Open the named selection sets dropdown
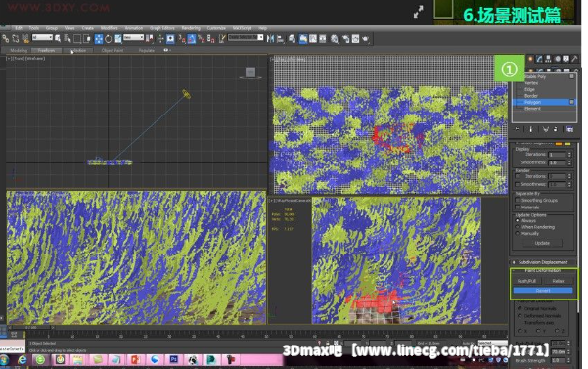The width and height of the screenshot is (588, 369). tap(246, 37)
